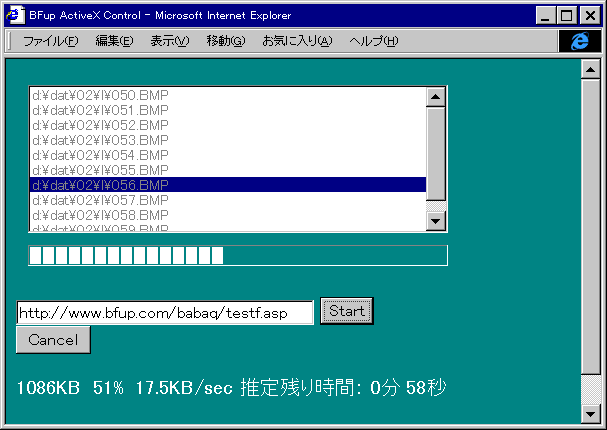Click the 1086KB transferred status text

coord(48,387)
